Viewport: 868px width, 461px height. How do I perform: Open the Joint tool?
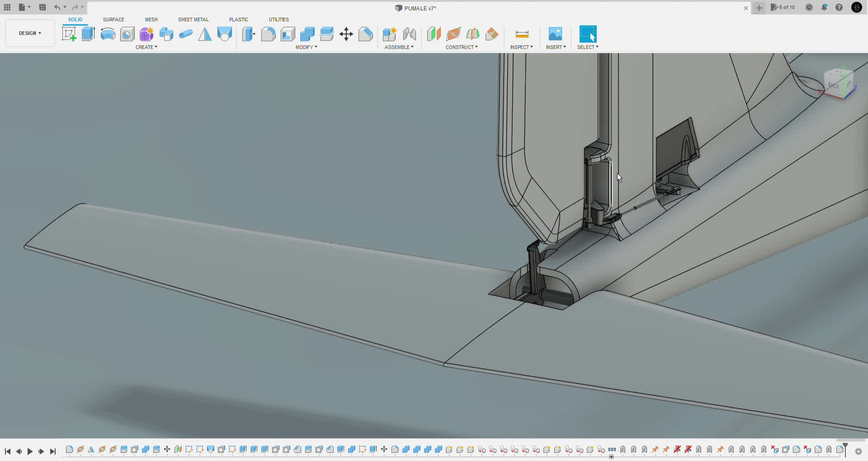tap(410, 34)
